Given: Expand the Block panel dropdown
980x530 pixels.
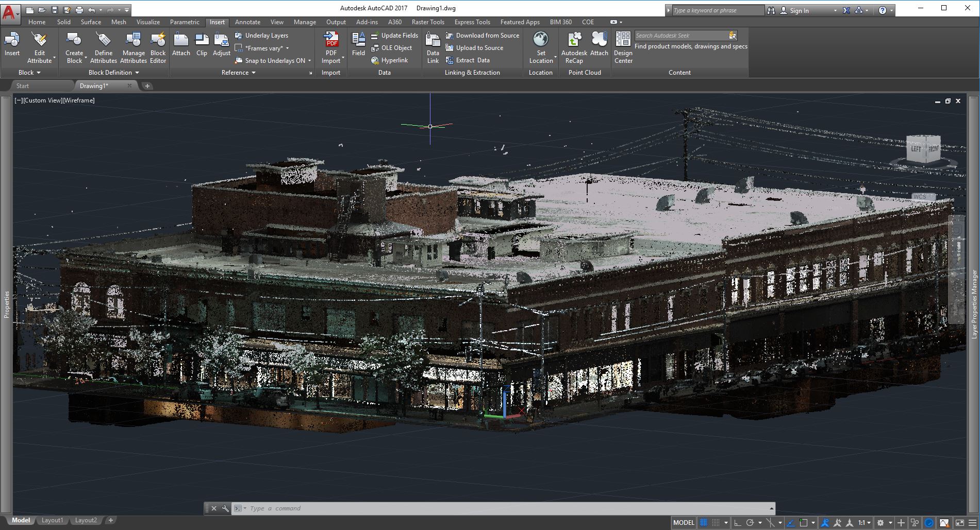Looking at the screenshot, I should click(x=29, y=73).
